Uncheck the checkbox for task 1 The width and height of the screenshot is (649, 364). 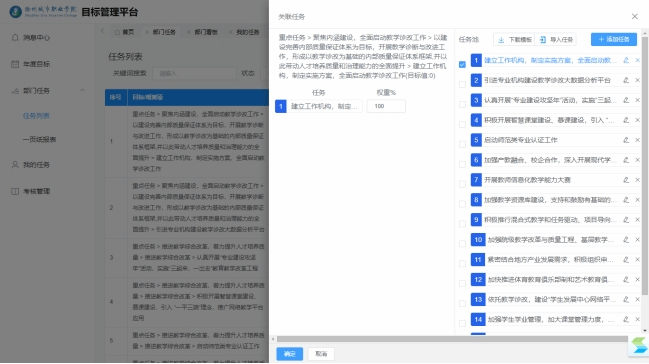(462, 65)
